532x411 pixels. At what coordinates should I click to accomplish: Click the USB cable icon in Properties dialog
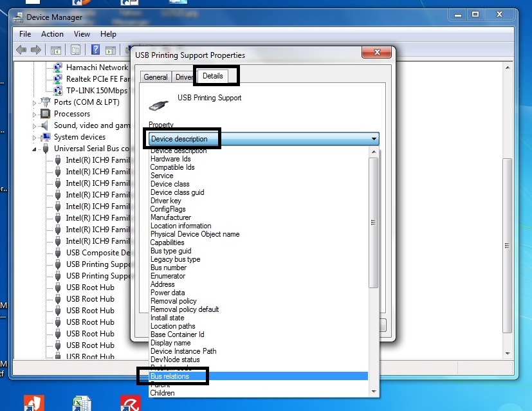(158, 105)
